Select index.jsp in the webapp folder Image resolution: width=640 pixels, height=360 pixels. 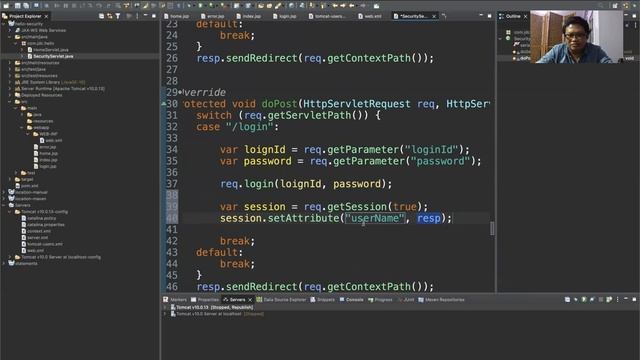[45, 160]
